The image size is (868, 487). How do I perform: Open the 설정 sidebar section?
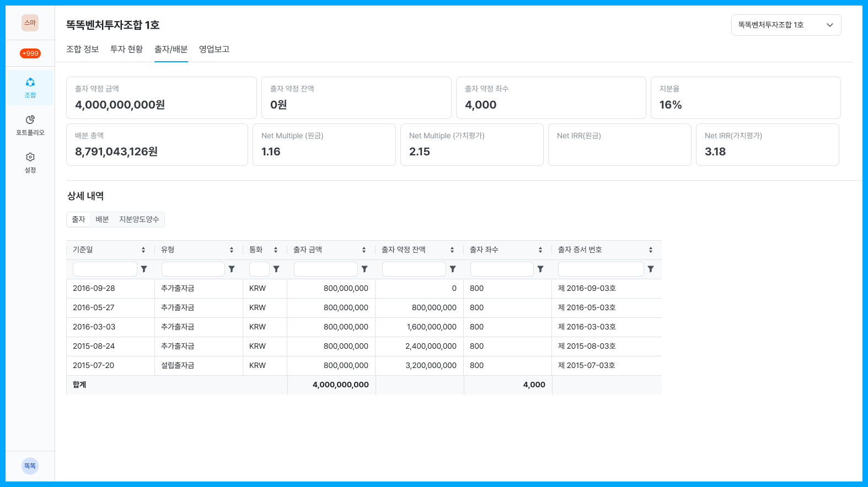pos(30,163)
